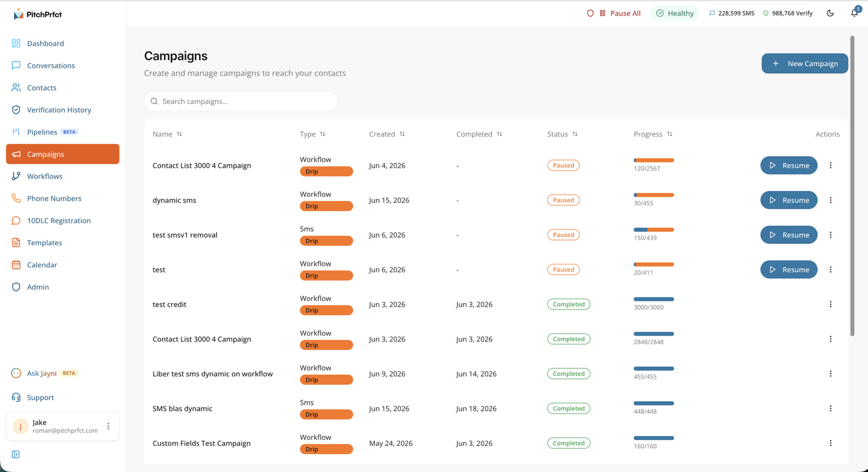
Task: Click the May 24, 2026 created date
Action: (391, 443)
